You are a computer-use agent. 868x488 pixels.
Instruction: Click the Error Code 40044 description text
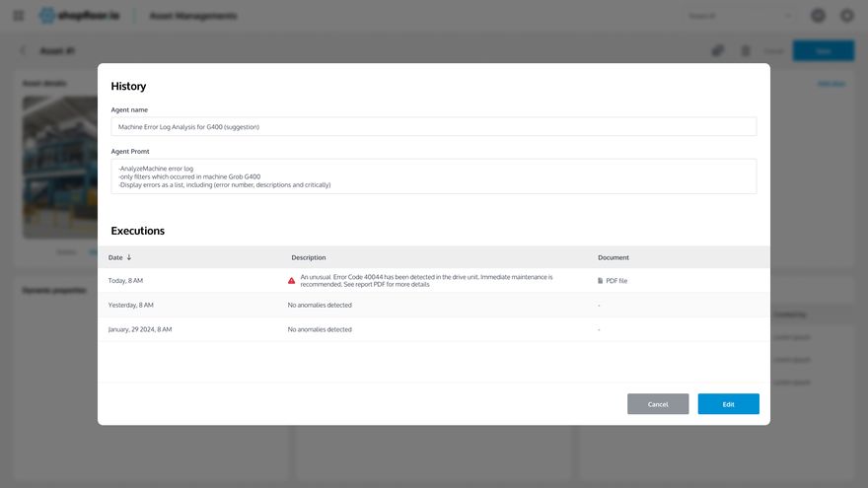click(x=426, y=281)
